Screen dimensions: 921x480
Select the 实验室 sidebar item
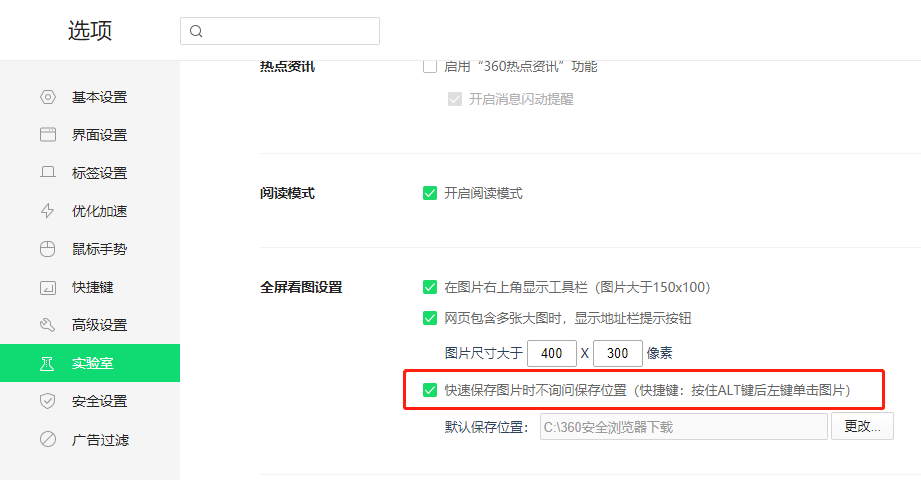[90, 363]
